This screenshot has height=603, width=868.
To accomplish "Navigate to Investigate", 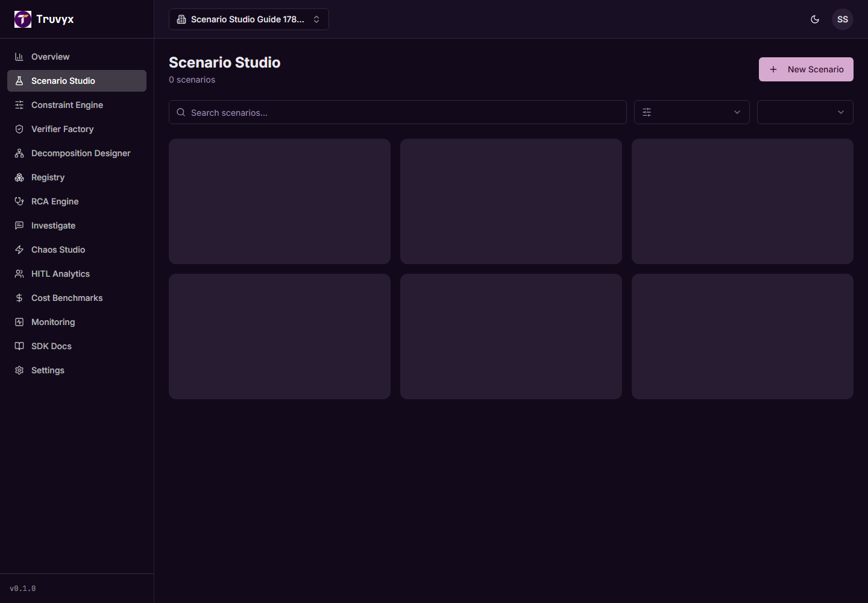I will coord(77,226).
